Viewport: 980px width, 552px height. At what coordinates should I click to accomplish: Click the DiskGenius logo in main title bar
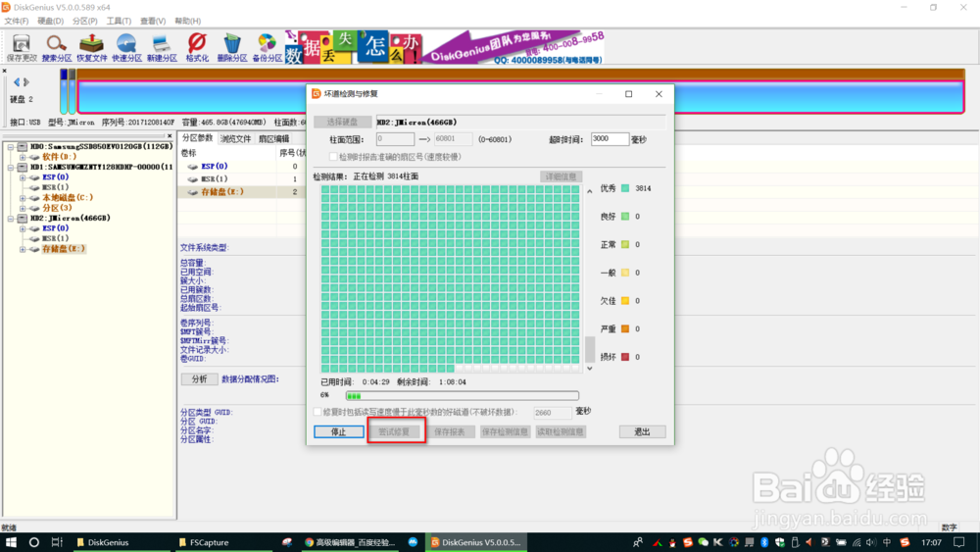click(6, 7)
